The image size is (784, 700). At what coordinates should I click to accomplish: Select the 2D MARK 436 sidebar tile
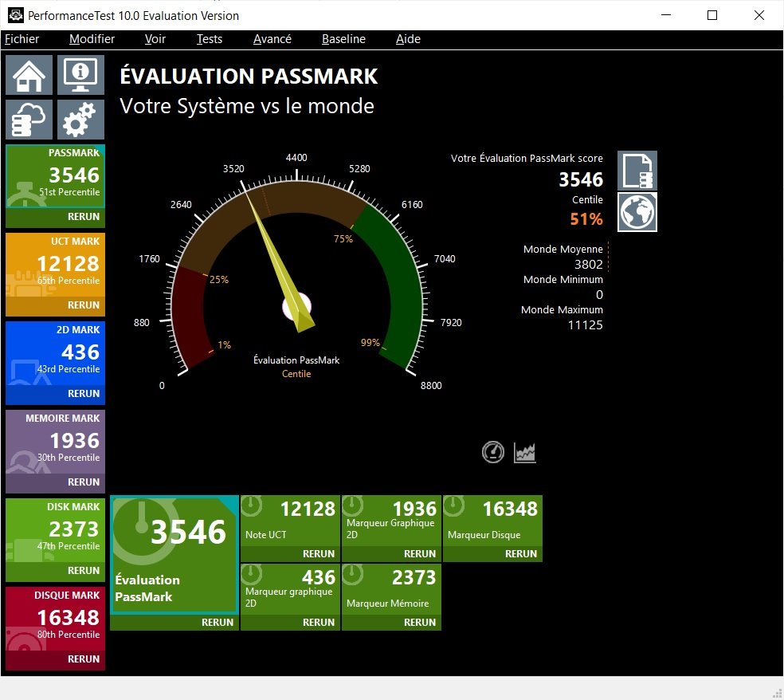point(55,353)
